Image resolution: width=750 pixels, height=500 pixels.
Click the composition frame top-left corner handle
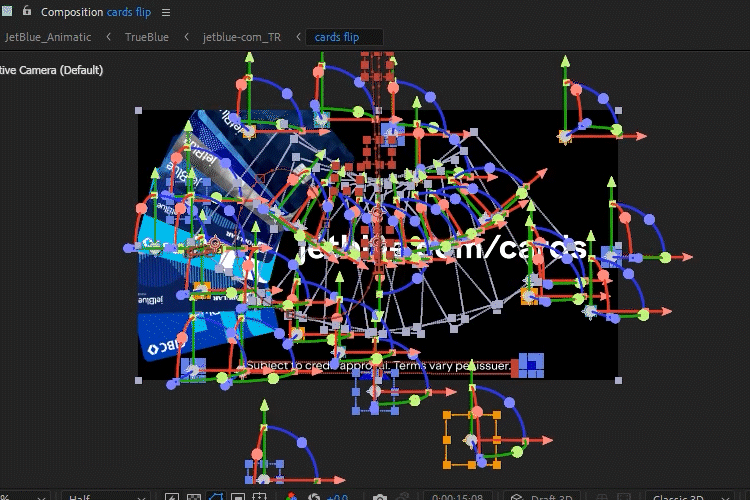pyautogui.click(x=139, y=111)
